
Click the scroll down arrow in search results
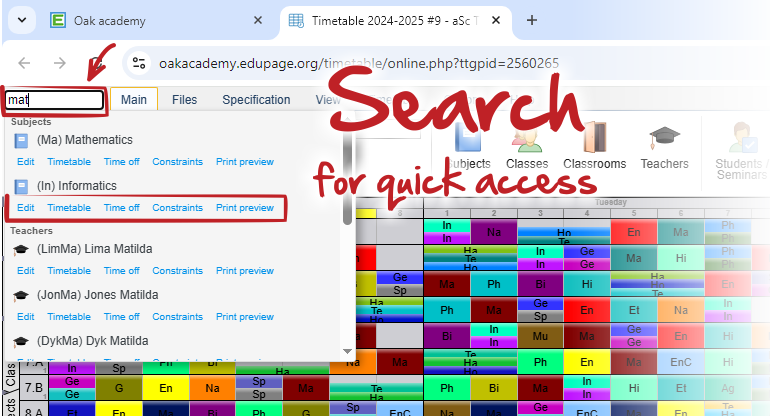(348, 351)
